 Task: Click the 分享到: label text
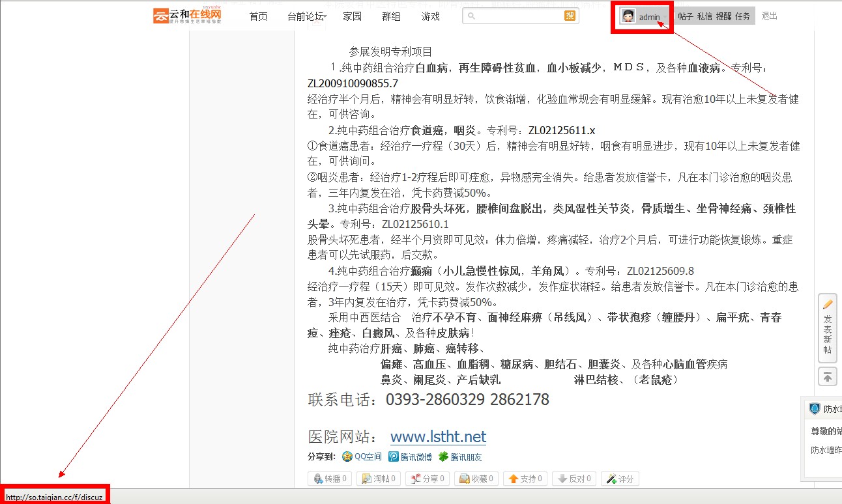pos(322,457)
